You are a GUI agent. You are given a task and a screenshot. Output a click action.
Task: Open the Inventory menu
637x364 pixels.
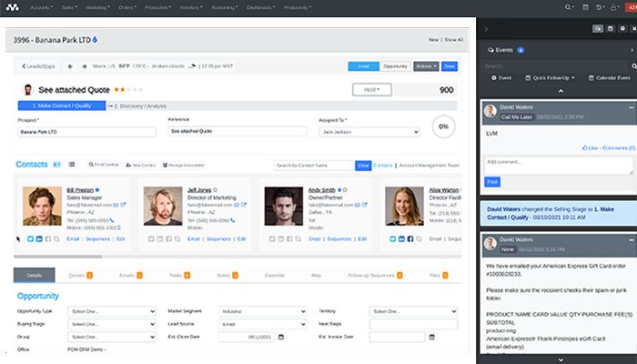click(191, 7)
